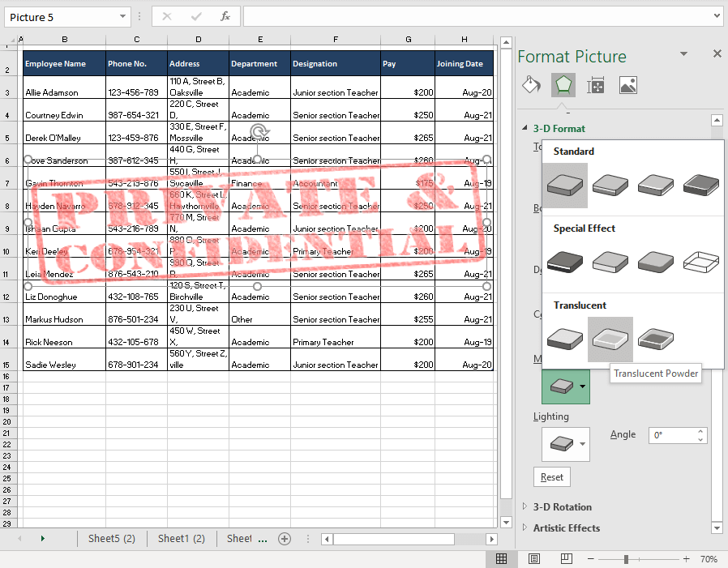Switch to Page Layout view icon
728x568 pixels.
(x=533, y=558)
